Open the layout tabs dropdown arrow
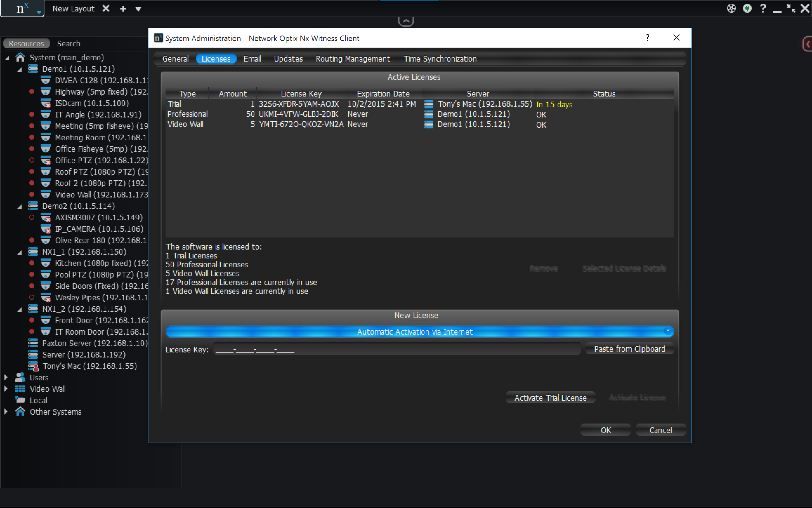812x508 pixels. coord(138,9)
